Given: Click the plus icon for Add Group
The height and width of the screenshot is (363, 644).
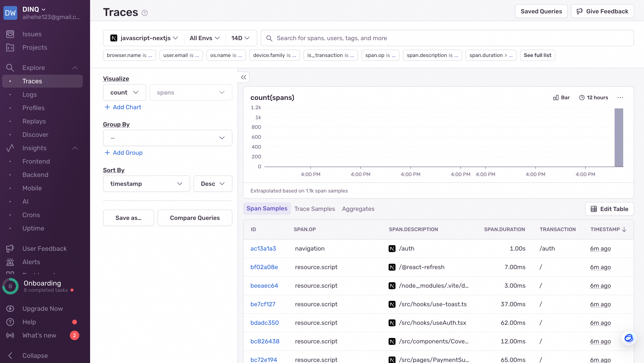Looking at the screenshot, I should [x=107, y=153].
